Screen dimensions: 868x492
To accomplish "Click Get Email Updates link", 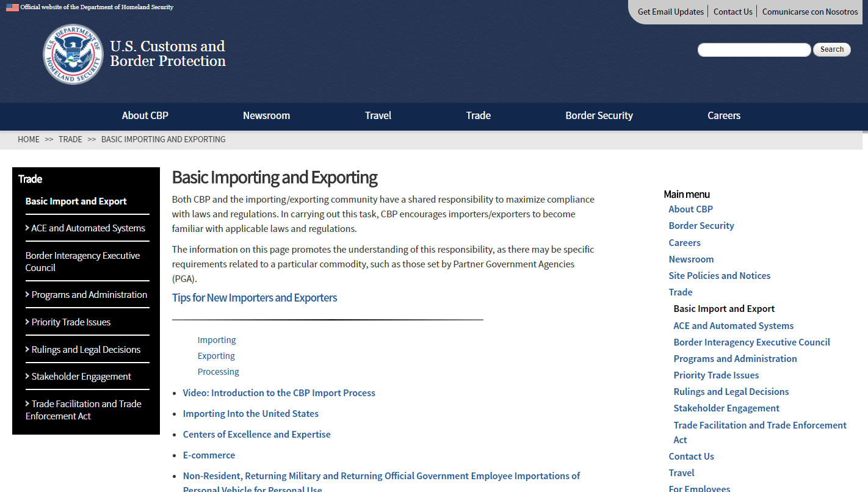I will [x=671, y=12].
